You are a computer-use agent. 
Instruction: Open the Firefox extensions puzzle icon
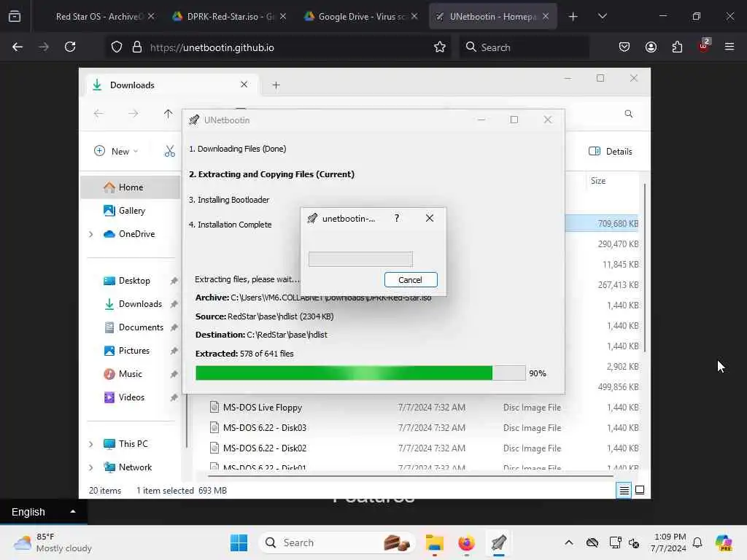[x=677, y=47]
